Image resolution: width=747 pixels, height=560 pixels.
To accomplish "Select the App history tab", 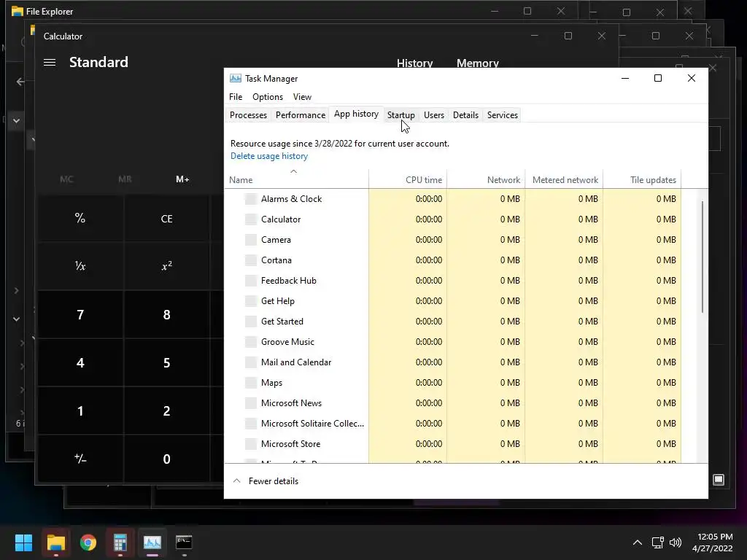I will (356, 114).
